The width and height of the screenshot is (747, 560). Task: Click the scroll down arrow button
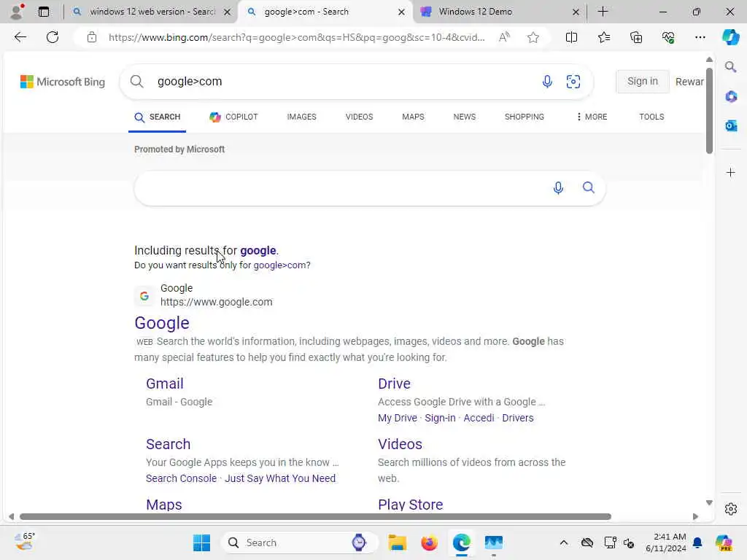click(709, 503)
